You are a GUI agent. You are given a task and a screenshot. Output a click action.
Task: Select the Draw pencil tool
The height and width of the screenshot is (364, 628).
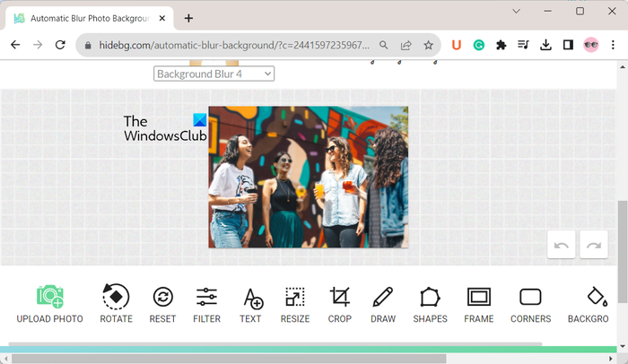382,297
